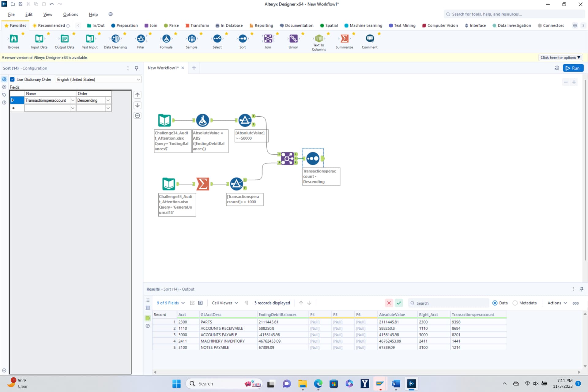Select the Text To Columns tool
588x392 pixels.
click(319, 39)
